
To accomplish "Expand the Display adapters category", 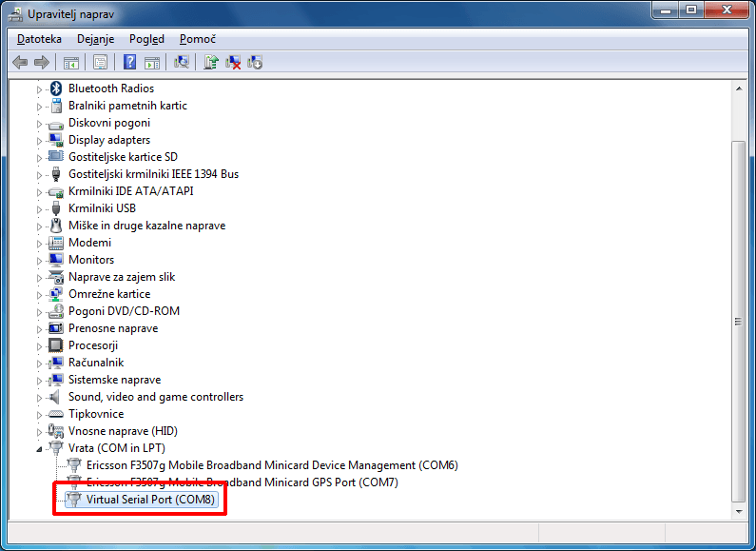I will pos(40,140).
